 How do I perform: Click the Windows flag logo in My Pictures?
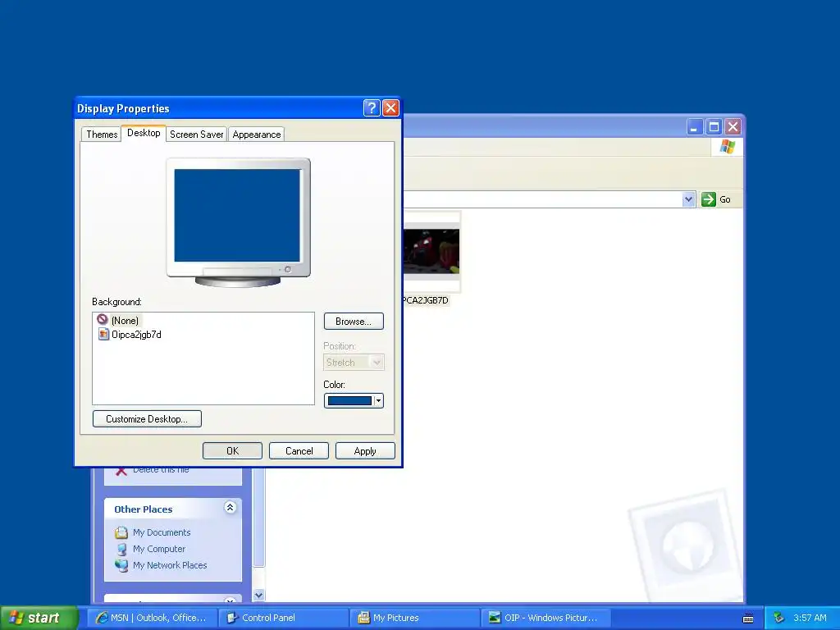[x=728, y=146]
